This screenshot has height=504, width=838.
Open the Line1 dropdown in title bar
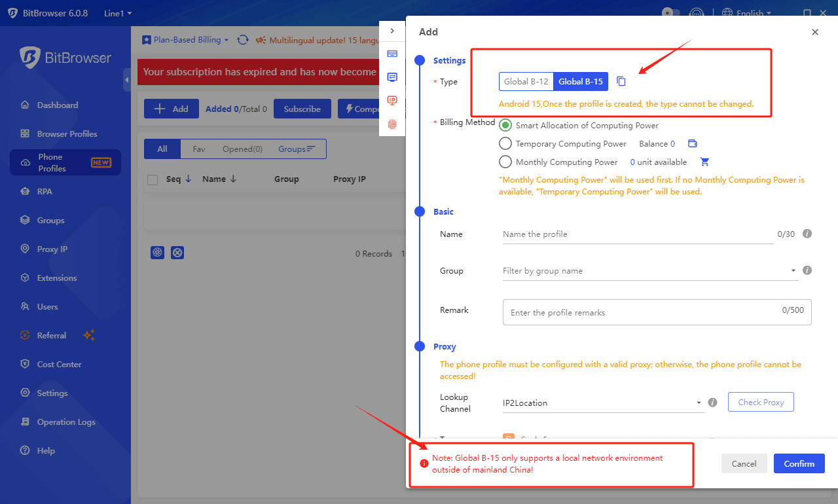(x=118, y=13)
